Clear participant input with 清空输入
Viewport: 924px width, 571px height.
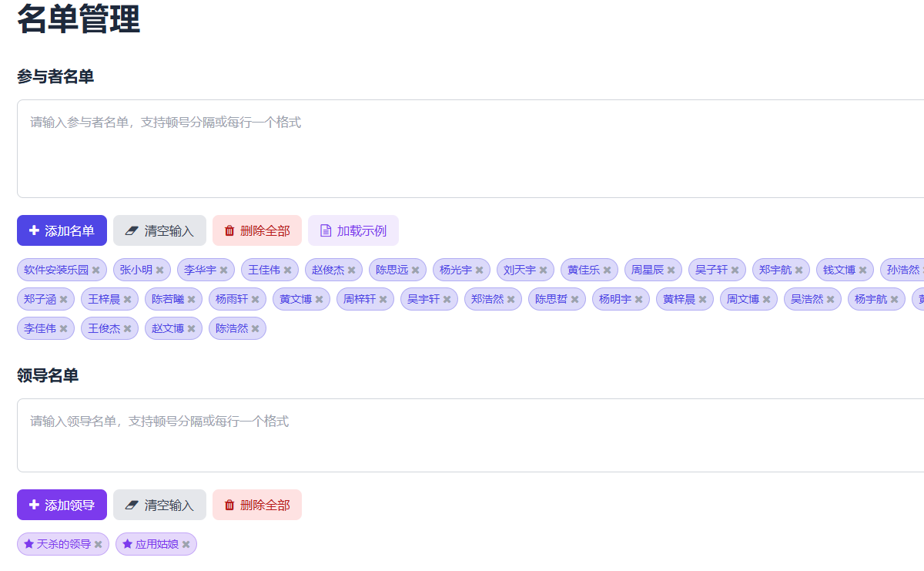point(159,230)
